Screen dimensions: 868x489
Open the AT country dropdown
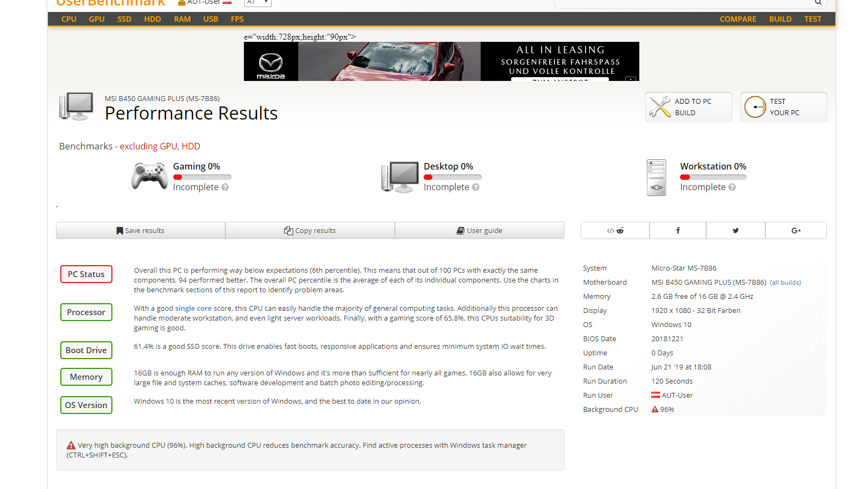tap(257, 3)
